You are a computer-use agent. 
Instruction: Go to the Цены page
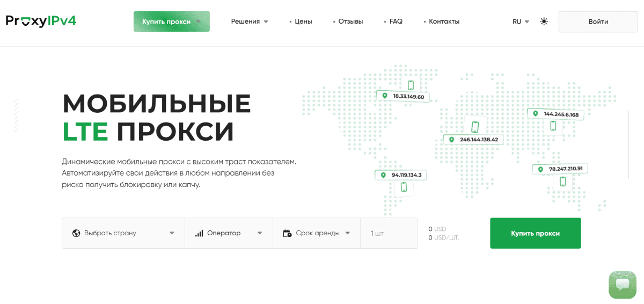[x=303, y=21]
